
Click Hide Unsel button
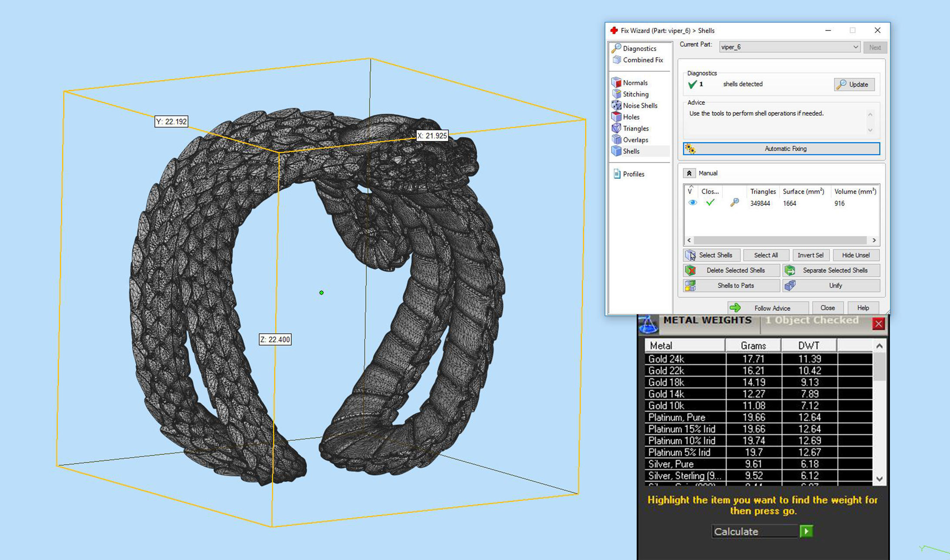click(x=856, y=255)
